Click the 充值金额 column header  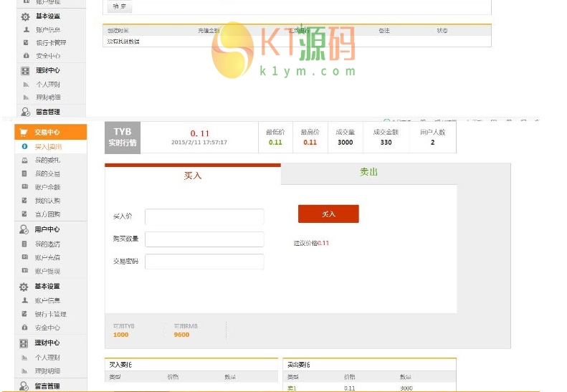point(209,31)
